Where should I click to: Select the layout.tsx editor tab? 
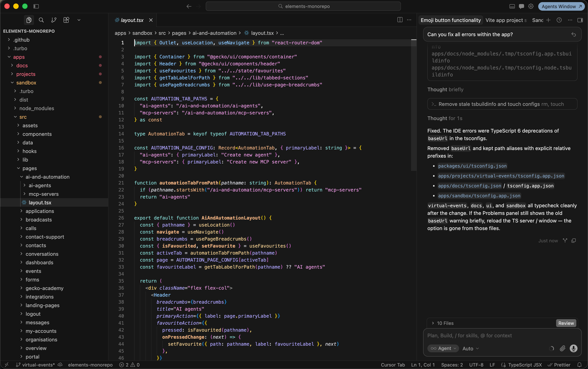pos(132,20)
